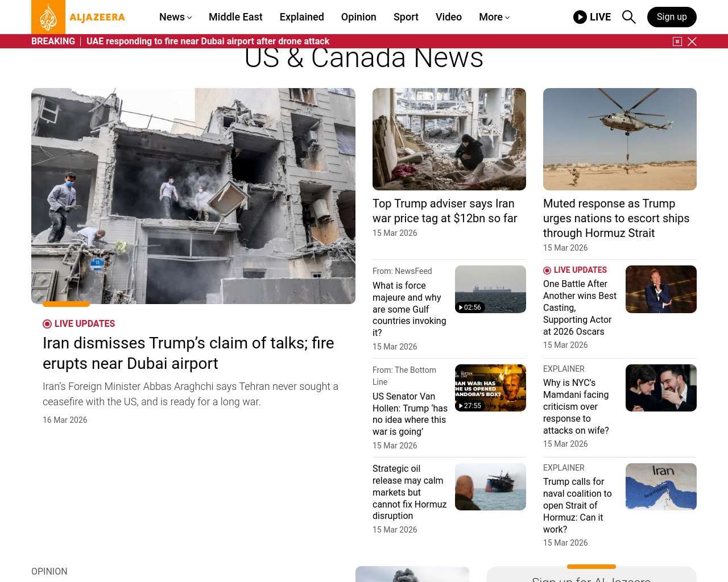This screenshot has height=582, width=728.
Task: Open the Top Trump adviser $12bn article
Action: (445, 211)
